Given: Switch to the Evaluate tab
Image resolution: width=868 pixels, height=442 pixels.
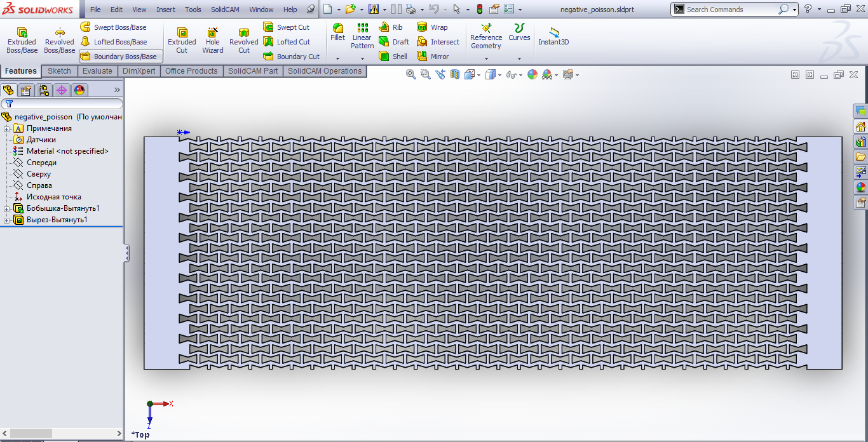Looking at the screenshot, I should (x=97, y=71).
